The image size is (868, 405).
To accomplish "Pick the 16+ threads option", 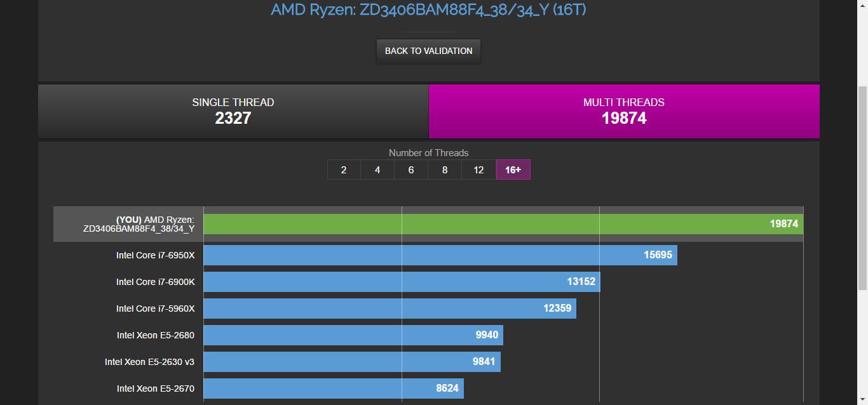I will click(x=513, y=169).
